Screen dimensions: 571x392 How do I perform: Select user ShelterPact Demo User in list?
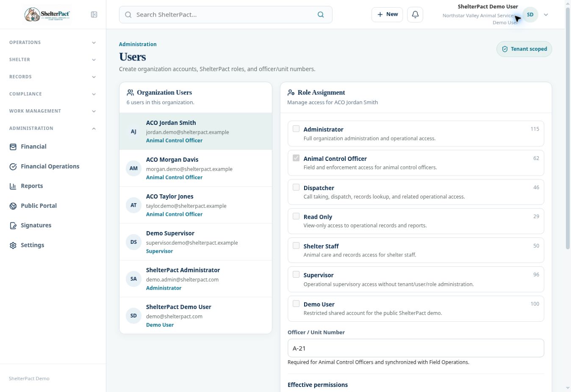[196, 315]
